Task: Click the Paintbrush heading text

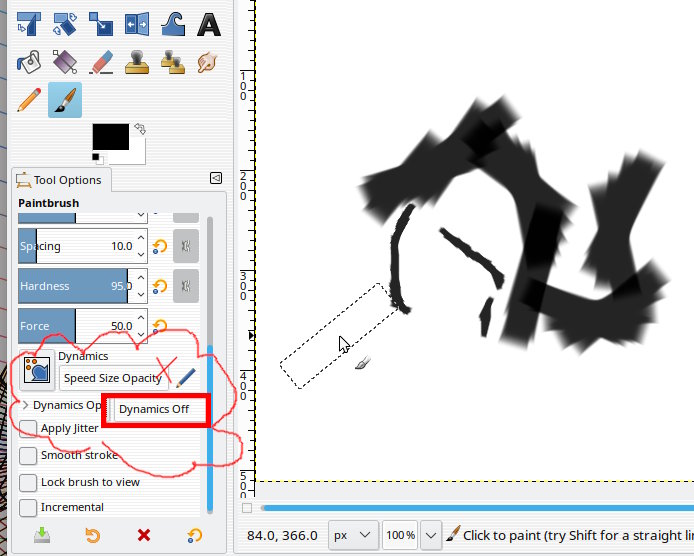Action: tap(49, 203)
